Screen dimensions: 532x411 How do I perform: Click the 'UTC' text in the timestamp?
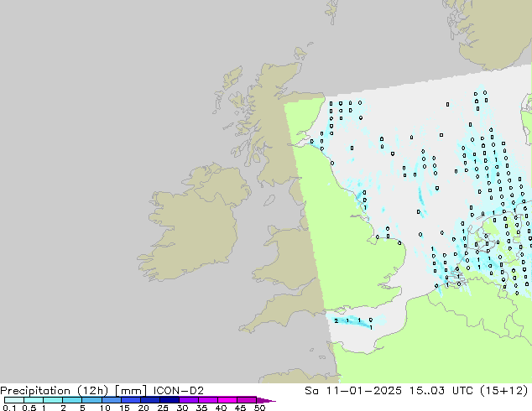(x=463, y=391)
